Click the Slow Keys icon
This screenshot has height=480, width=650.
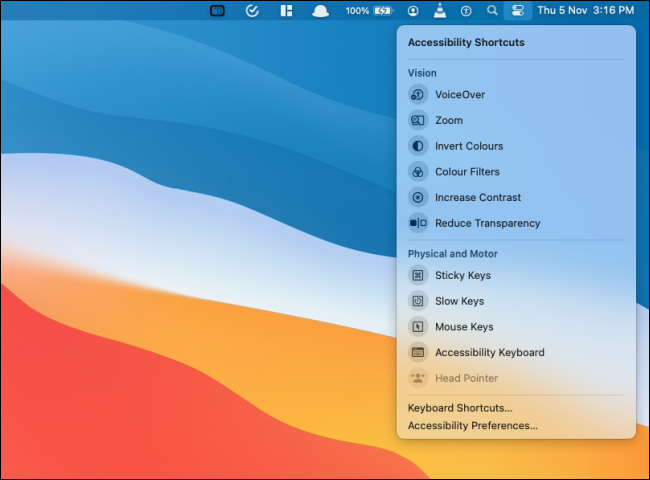(418, 301)
